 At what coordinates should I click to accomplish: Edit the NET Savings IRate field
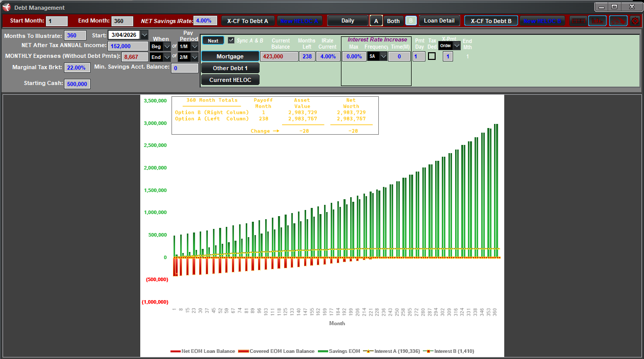(205, 21)
